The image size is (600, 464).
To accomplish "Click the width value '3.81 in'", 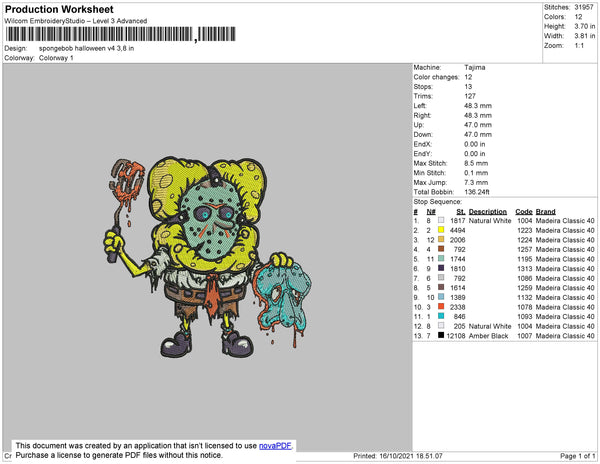I will pyautogui.click(x=584, y=36).
